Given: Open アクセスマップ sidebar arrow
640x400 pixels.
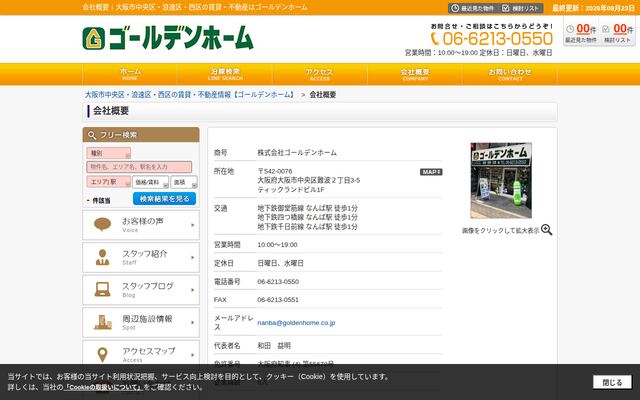Looking at the screenshot, I should (193, 355).
